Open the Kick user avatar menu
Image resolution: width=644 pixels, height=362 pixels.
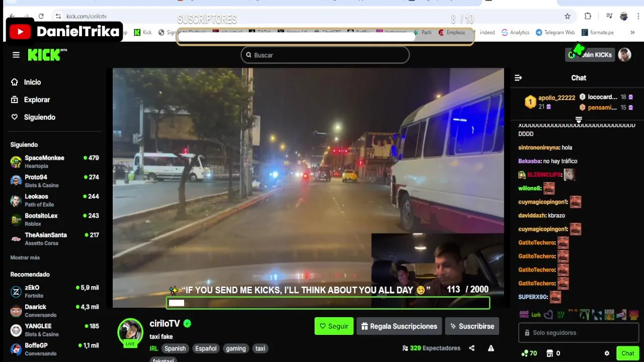625,55
